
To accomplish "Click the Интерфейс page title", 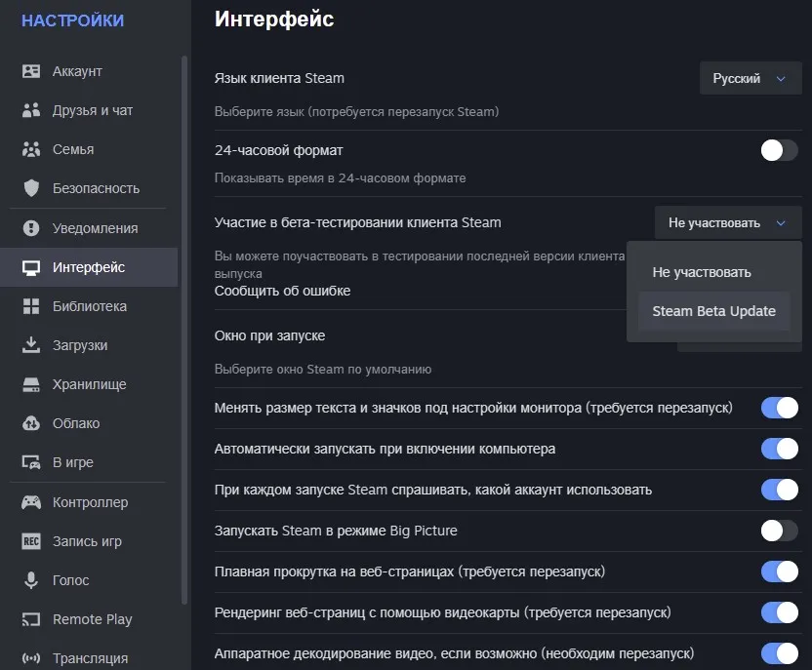I will pos(274,20).
